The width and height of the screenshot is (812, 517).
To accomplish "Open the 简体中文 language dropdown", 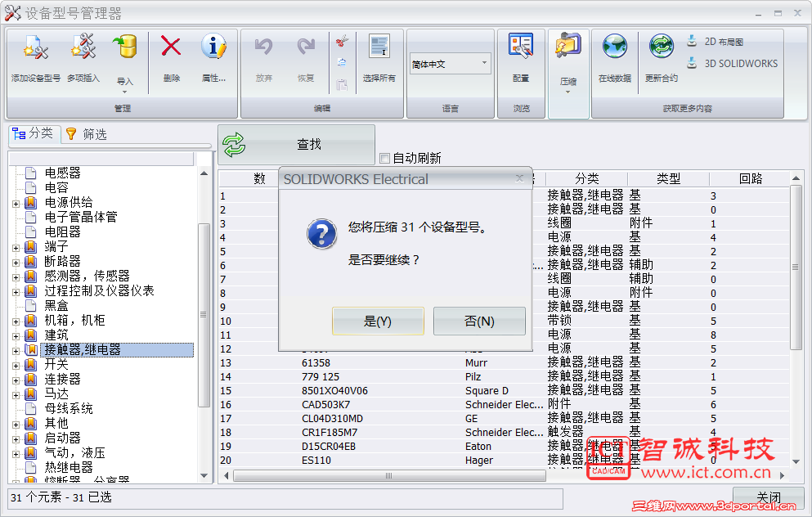I will click(484, 64).
